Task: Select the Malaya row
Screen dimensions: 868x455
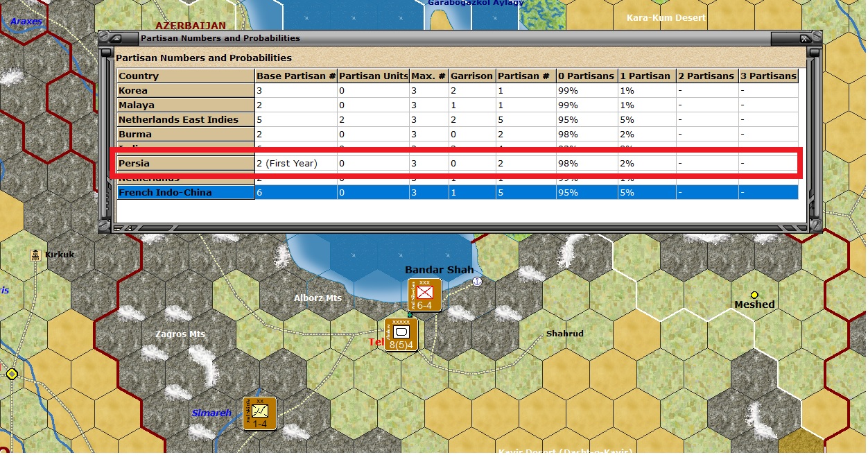Action: coord(458,105)
